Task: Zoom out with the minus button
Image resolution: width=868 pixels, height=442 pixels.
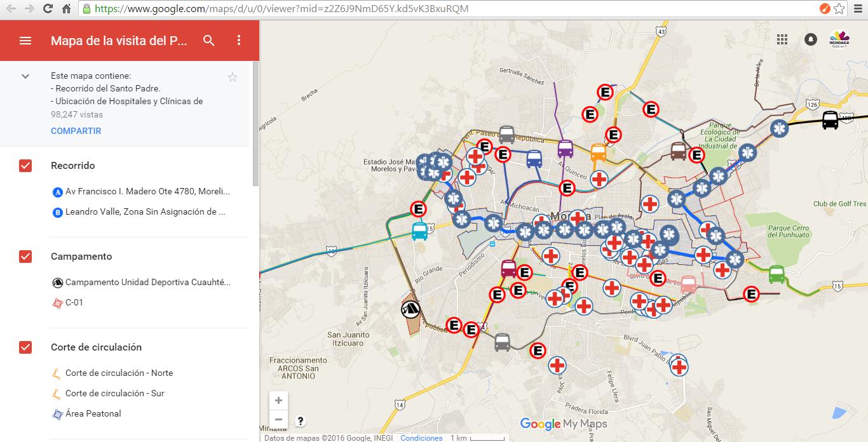Action: tap(278, 419)
